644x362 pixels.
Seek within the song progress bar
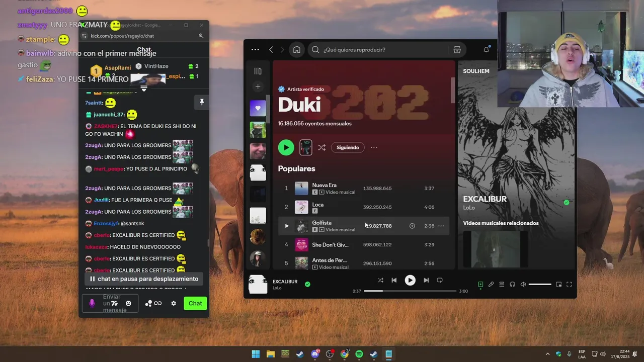pyautogui.click(x=410, y=291)
